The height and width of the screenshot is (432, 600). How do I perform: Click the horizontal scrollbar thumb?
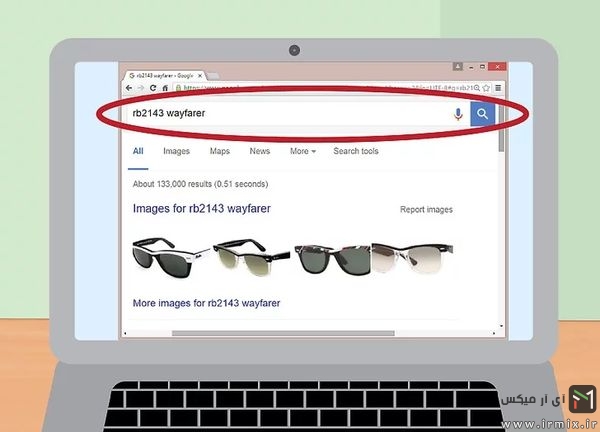(283, 333)
